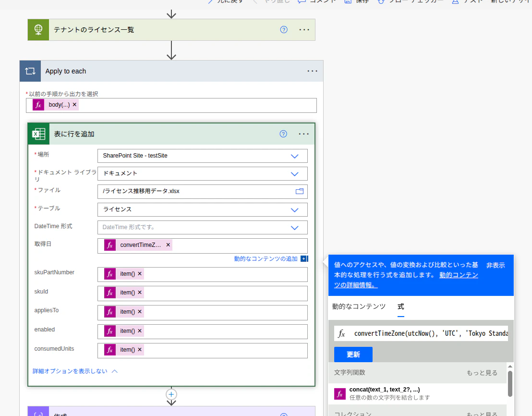
Task: Open help for 表に行を追加 action
Action: pyautogui.click(x=283, y=134)
